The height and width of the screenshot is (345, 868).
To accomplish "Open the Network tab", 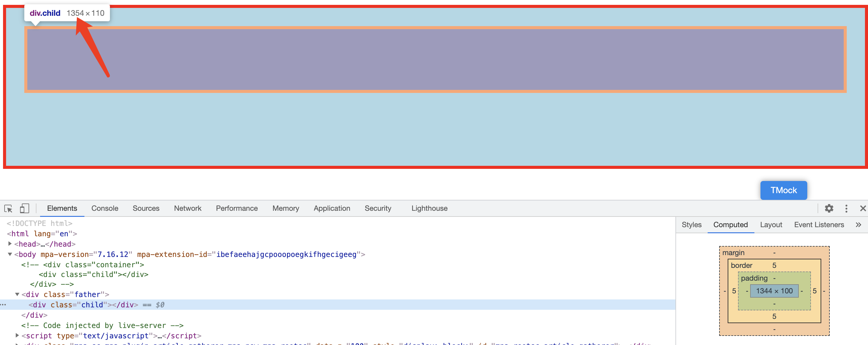I will click(x=187, y=209).
